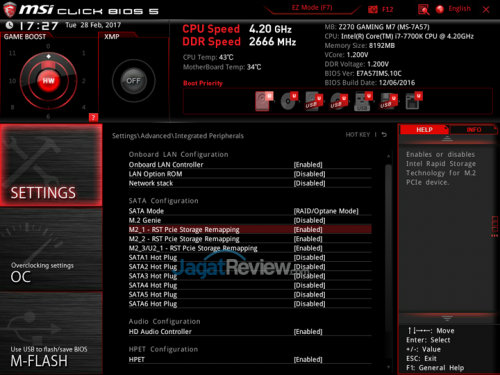Click the help panel bottom collapse handle
This screenshot has height=375, width=500.
[447, 318]
